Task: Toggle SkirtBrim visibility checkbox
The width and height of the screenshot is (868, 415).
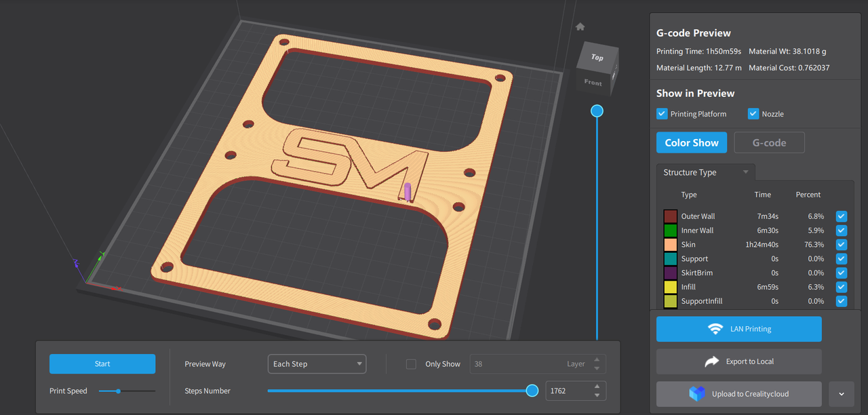Action: point(842,273)
